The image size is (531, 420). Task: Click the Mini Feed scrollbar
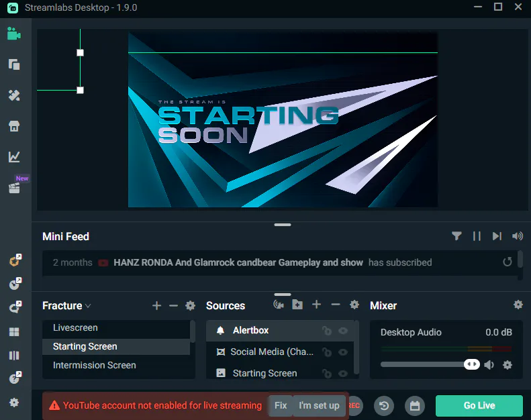pos(520,260)
